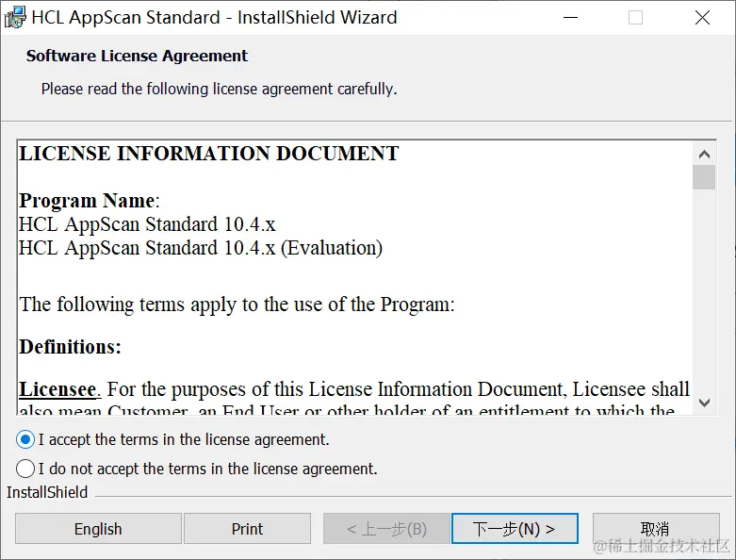This screenshot has height=560, width=736.
Task: Click the "LICENSE INFORMATION DOCUMENT" heading
Action: click(209, 154)
